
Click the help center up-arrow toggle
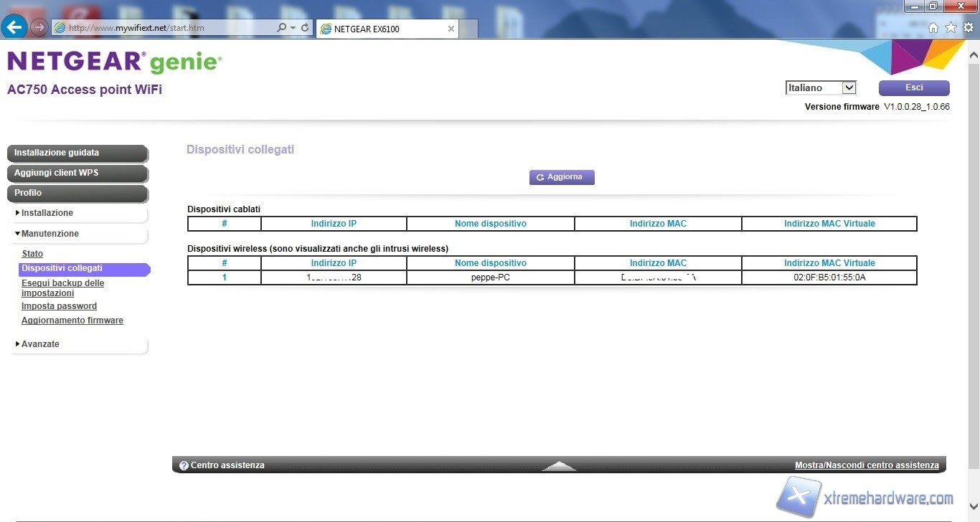click(559, 466)
